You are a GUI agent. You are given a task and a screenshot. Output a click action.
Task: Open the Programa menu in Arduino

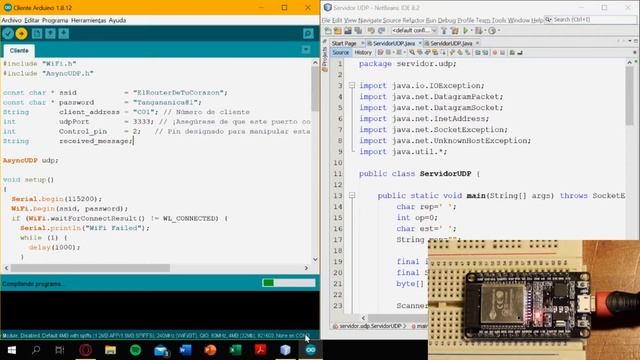[55, 20]
